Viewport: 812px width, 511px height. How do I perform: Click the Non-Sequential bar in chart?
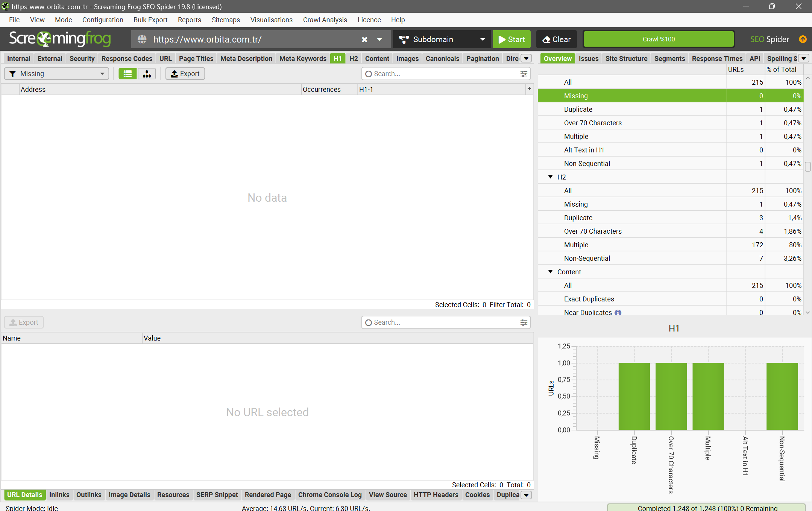(x=782, y=396)
